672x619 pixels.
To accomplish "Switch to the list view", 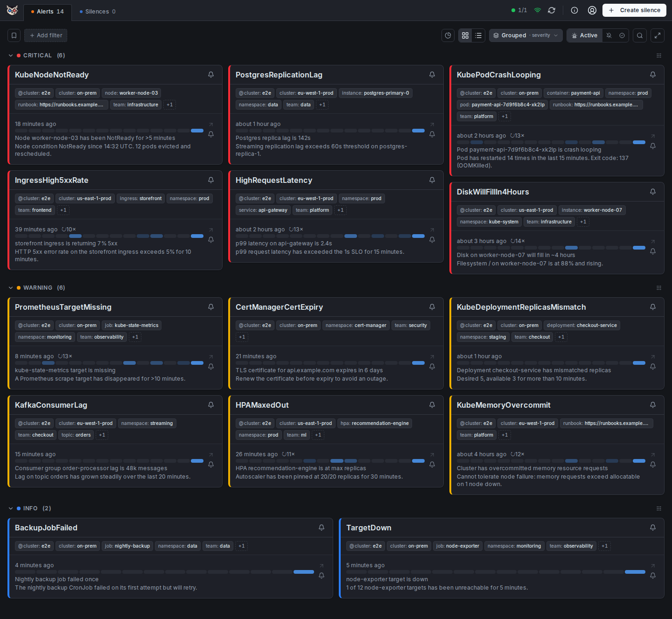I will pyautogui.click(x=478, y=35).
